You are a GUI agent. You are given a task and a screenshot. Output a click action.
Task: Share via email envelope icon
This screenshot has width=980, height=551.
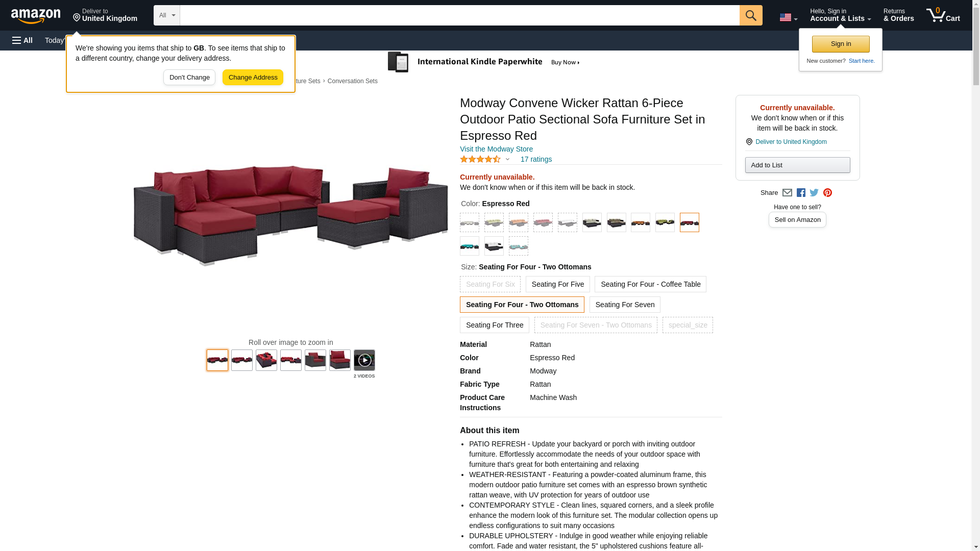pyautogui.click(x=787, y=193)
